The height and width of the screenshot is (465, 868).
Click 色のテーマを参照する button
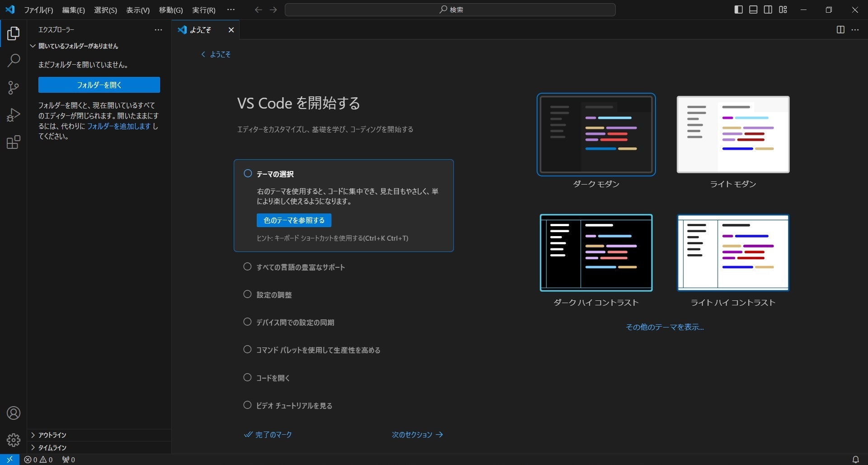point(294,220)
